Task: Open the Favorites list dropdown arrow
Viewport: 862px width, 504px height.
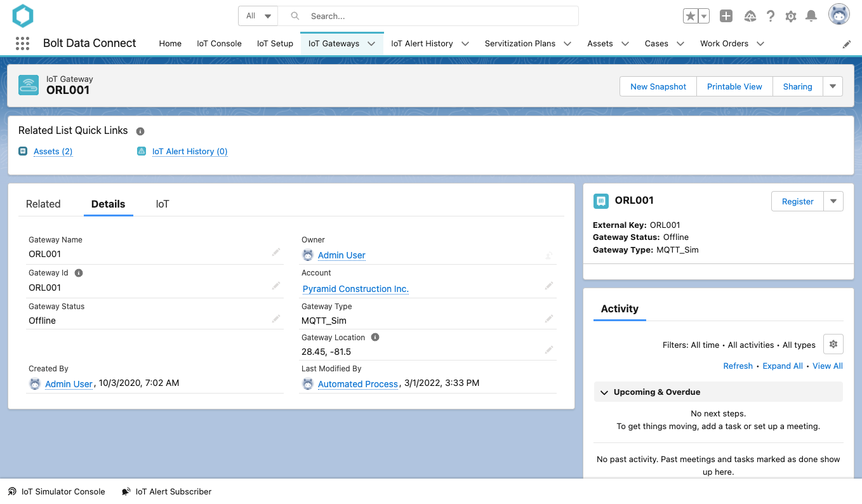Action: [x=703, y=17]
